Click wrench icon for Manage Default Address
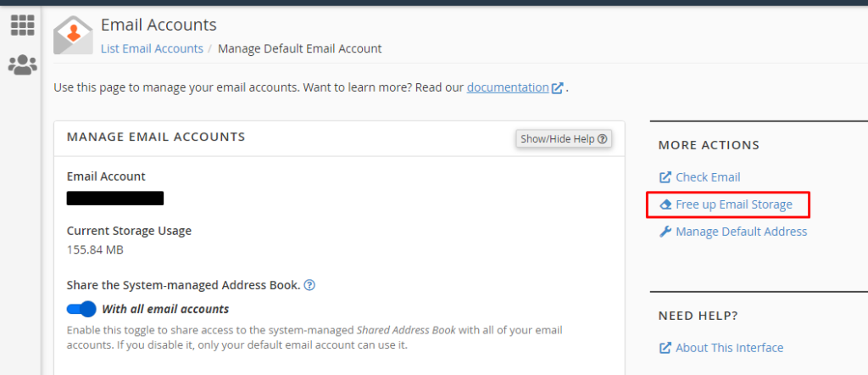This screenshot has width=868, height=375. coord(665,232)
